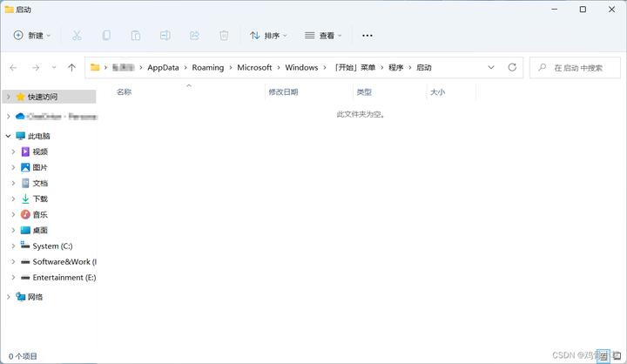627x364 pixels.
Task: Expand the 视频 folder node
Action: [x=13, y=152]
